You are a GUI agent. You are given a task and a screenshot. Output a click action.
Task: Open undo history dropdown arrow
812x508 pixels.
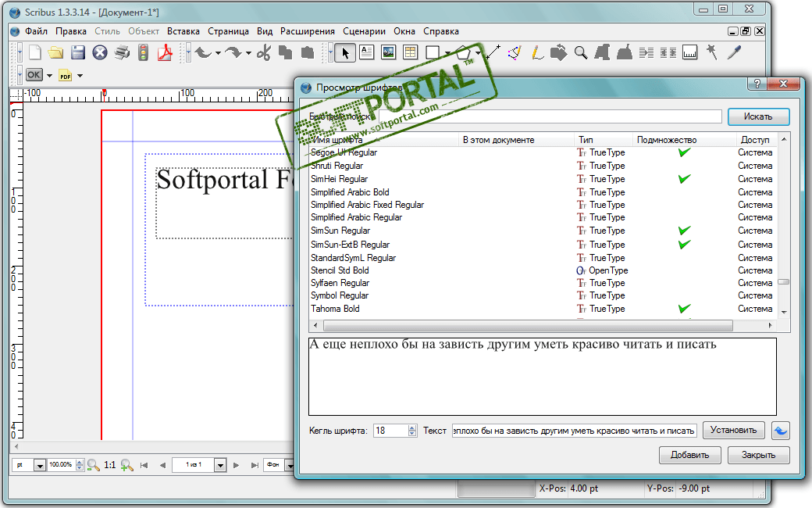coord(218,53)
